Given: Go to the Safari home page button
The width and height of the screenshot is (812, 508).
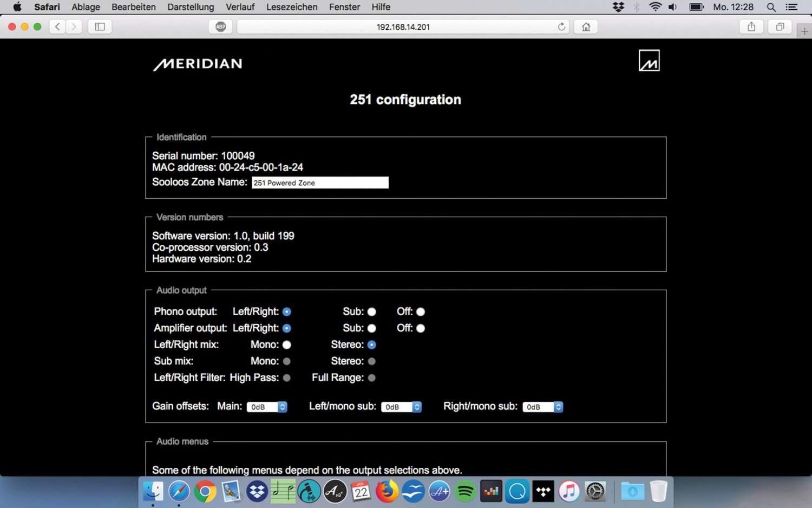Looking at the screenshot, I should click(586, 27).
